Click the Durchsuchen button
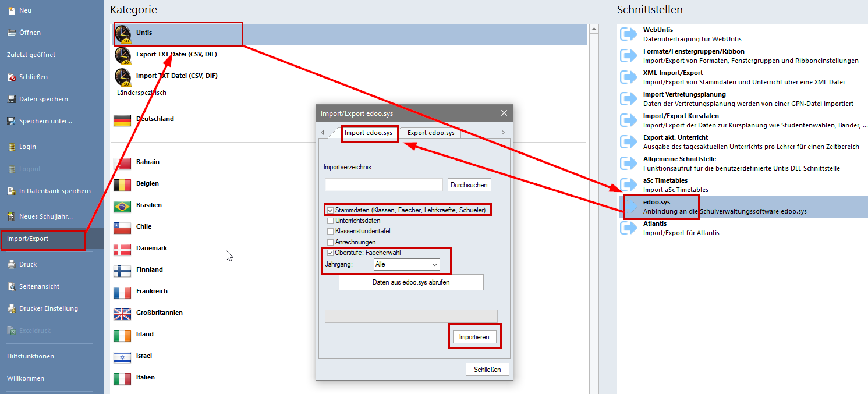 [x=469, y=185]
